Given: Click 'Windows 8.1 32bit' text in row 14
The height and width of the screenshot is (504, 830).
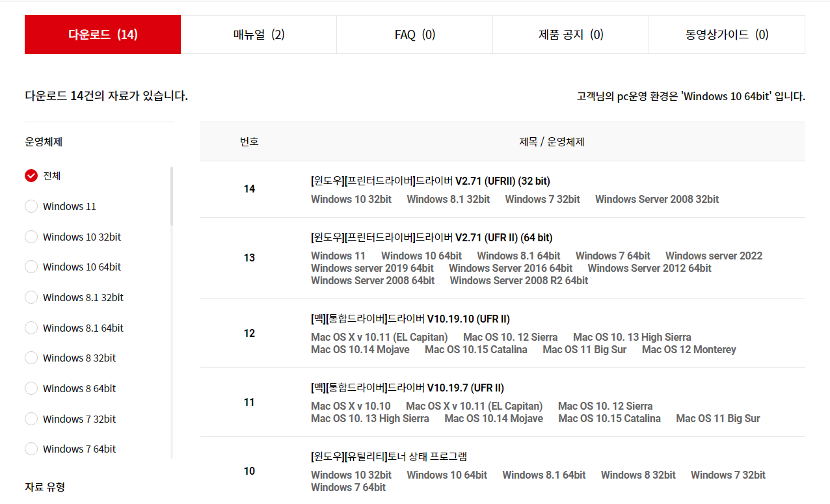Looking at the screenshot, I should tap(448, 199).
